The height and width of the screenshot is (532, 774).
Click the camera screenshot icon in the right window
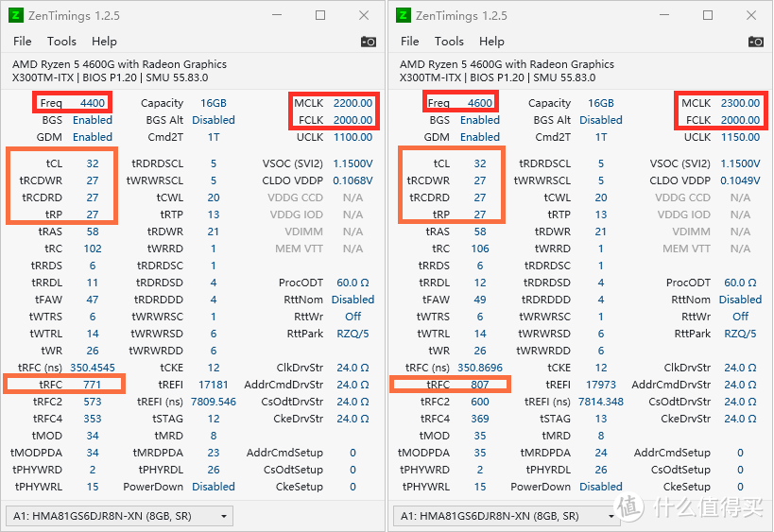[x=755, y=42]
